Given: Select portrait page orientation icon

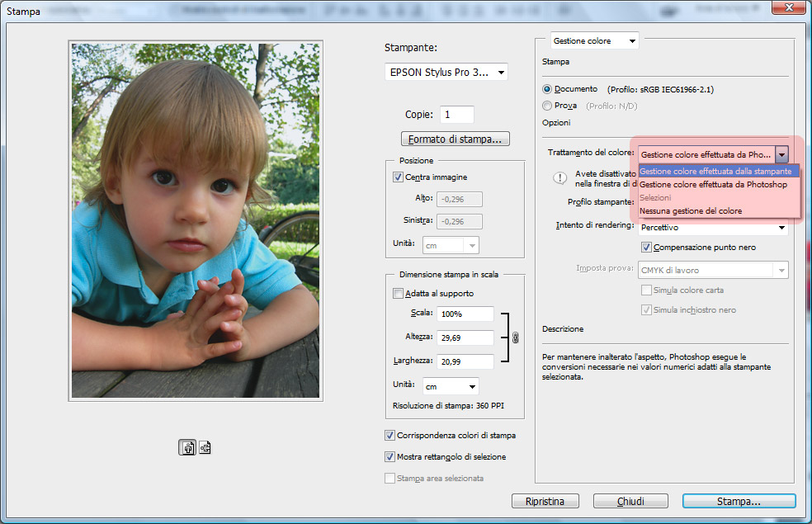Looking at the screenshot, I should tap(187, 447).
